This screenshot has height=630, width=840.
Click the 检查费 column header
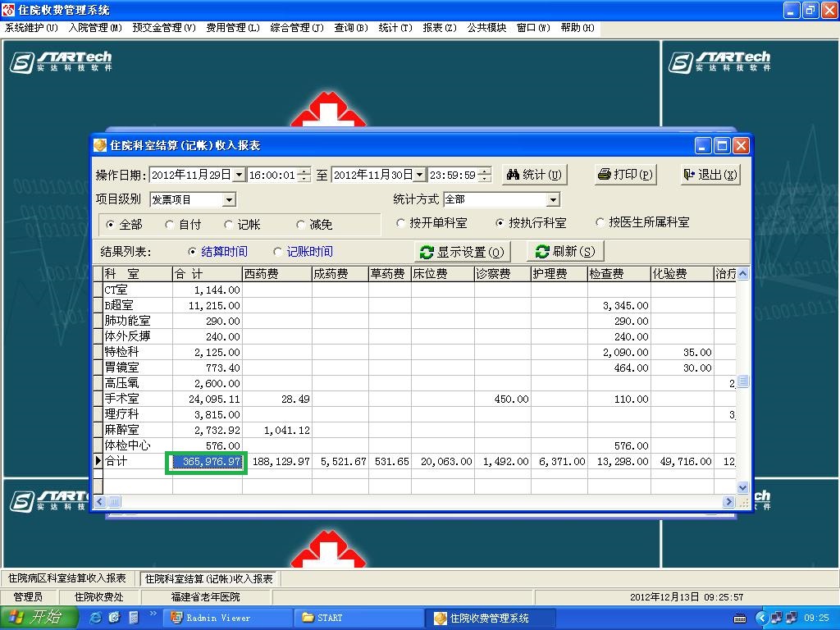coord(619,274)
